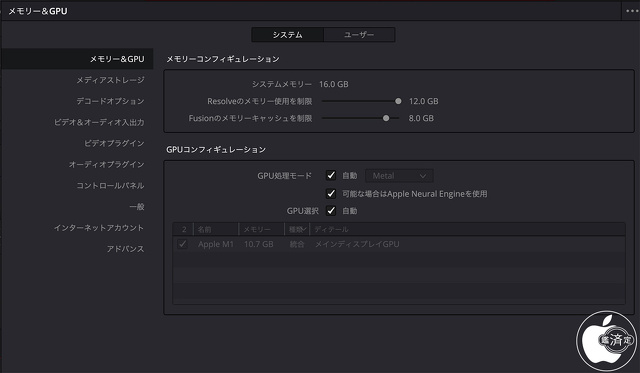Open アドバンス settings
The image size is (640, 373).
(126, 249)
